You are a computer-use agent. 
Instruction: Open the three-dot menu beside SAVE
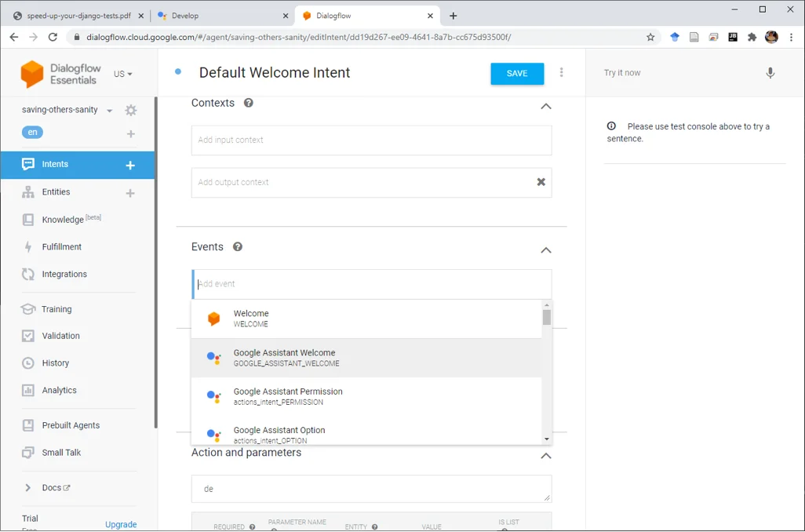[x=561, y=72]
